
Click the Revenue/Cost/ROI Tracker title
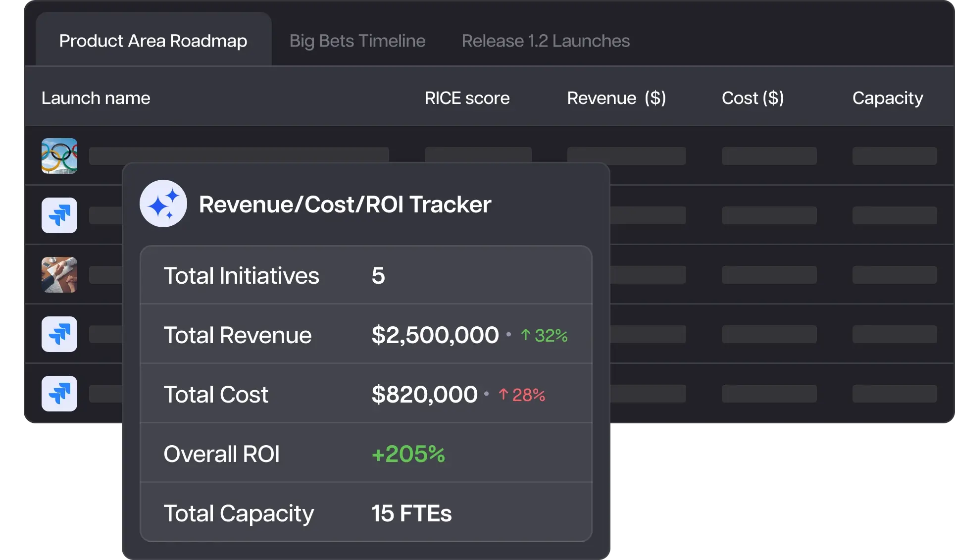[x=345, y=204]
